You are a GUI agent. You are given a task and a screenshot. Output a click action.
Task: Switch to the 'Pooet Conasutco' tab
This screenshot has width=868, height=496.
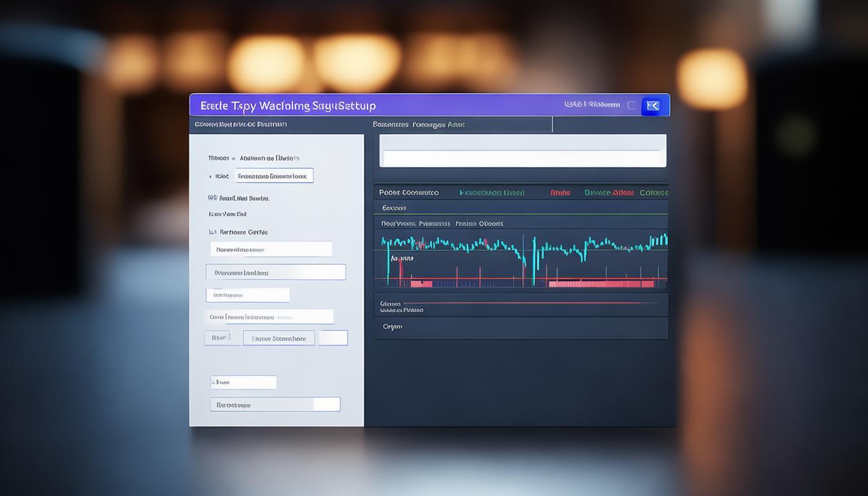click(x=409, y=192)
